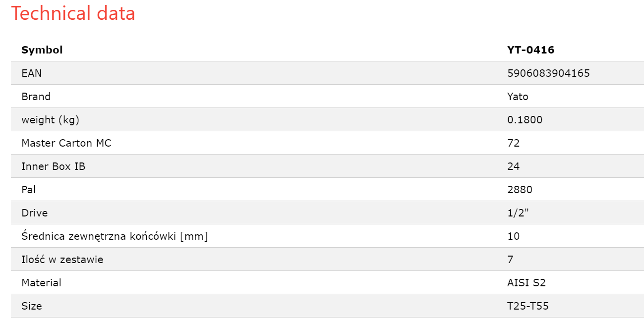Image resolution: width=644 pixels, height=319 pixels.
Task: Click the EAN row label
Action: click(32, 73)
